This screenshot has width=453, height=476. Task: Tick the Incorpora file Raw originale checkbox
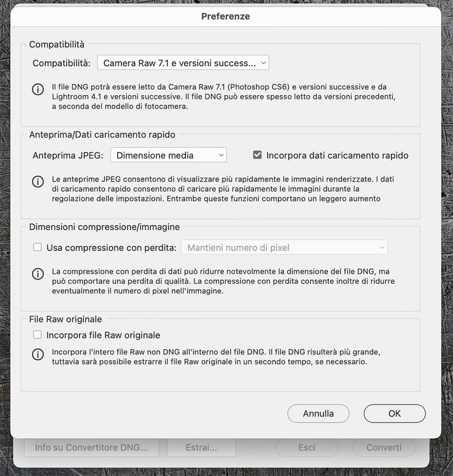pyautogui.click(x=38, y=334)
